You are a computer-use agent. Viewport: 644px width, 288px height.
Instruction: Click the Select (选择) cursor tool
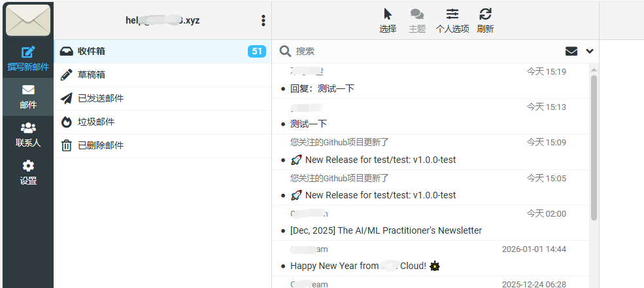(388, 20)
